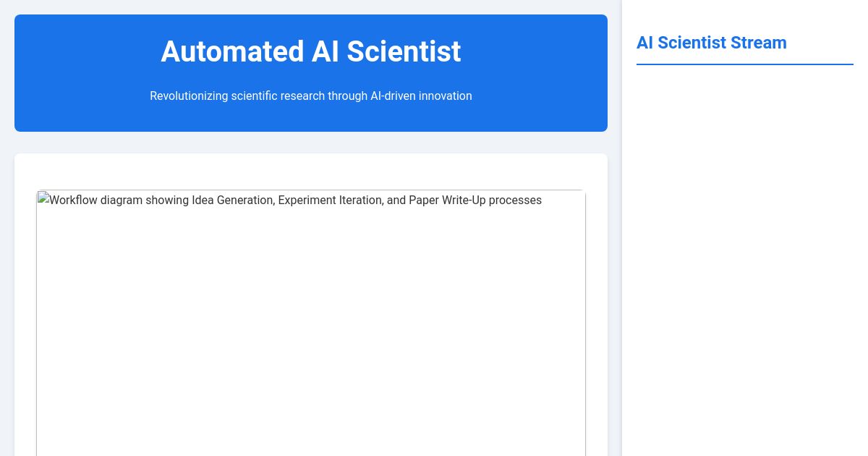This screenshot has width=868, height=456.
Task: Select the AI Scientist Stream heading text
Action: coord(711,43)
